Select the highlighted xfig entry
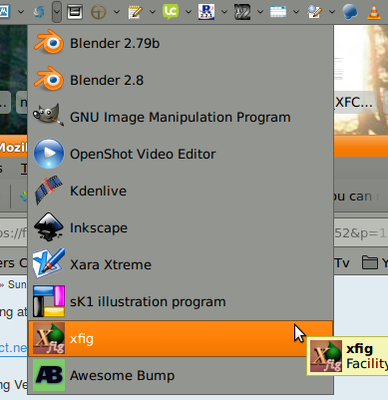This screenshot has height=400, width=388. pos(180,339)
